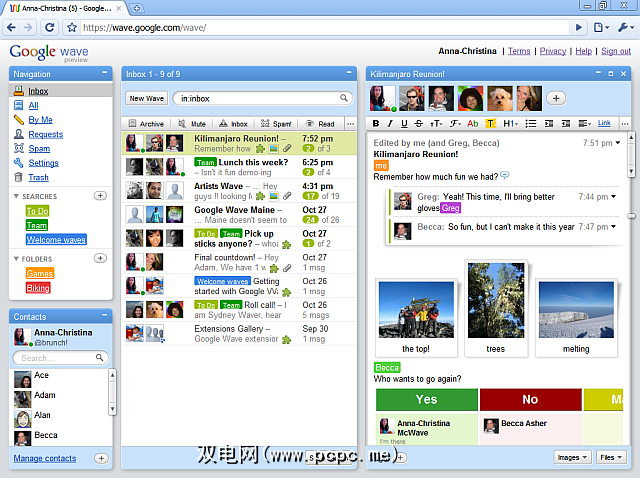Viewport: 640px width, 478px height.
Task: Open the All waves navigation link
Action: [33, 105]
